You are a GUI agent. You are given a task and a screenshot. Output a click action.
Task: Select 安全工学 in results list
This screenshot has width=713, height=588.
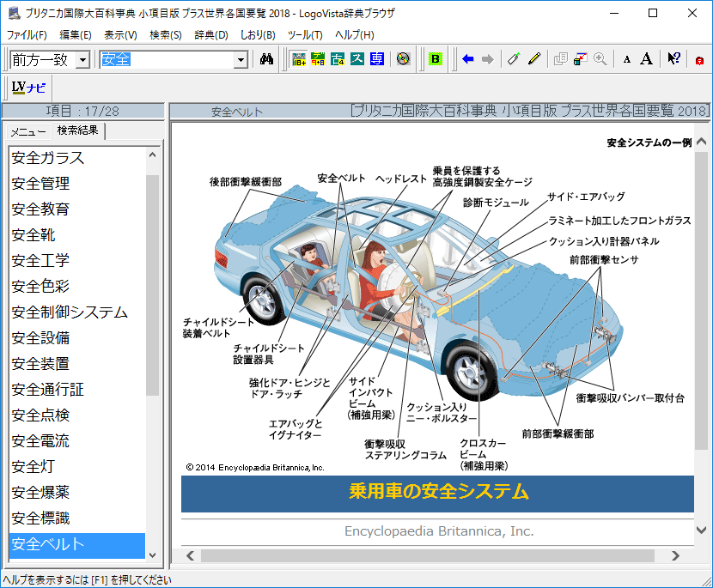tap(77, 260)
